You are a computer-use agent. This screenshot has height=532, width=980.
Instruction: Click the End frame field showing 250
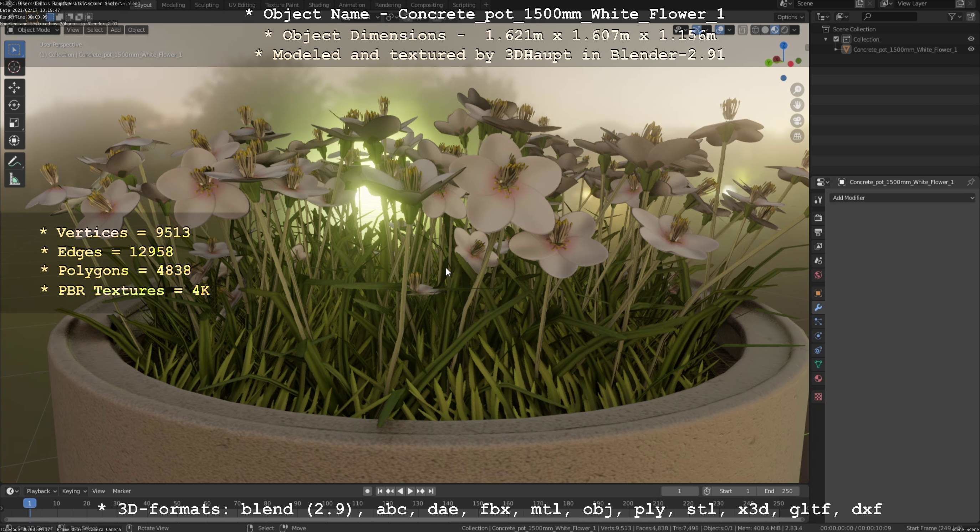[x=778, y=491]
